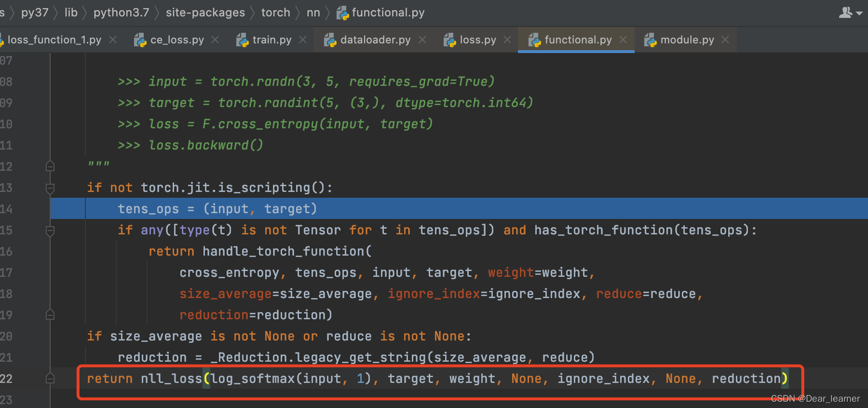Click 'ignore_index=ignore_index' argument
Image resolution: width=868 pixels, height=408 pixels.
pyautogui.click(x=484, y=294)
